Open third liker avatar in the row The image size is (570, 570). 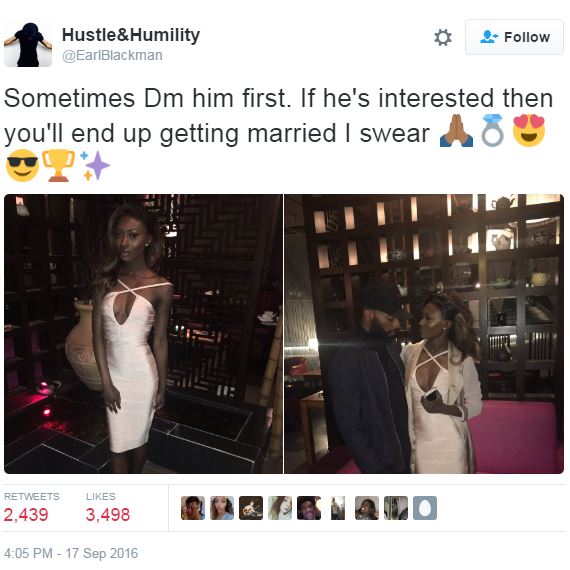(x=251, y=508)
